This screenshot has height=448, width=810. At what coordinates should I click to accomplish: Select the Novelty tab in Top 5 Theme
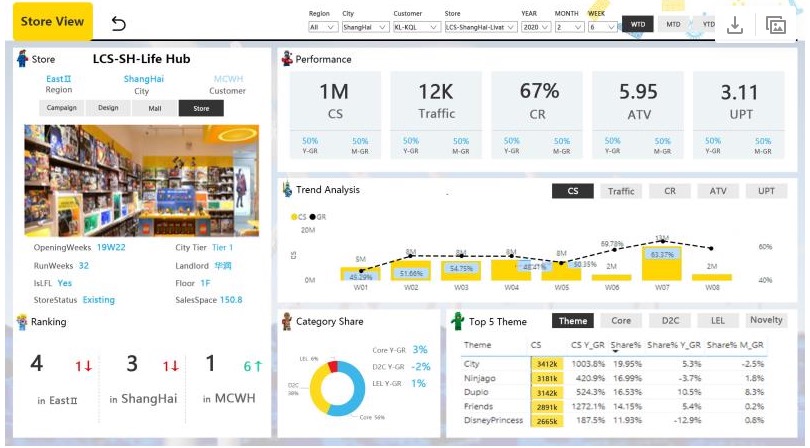point(766,320)
